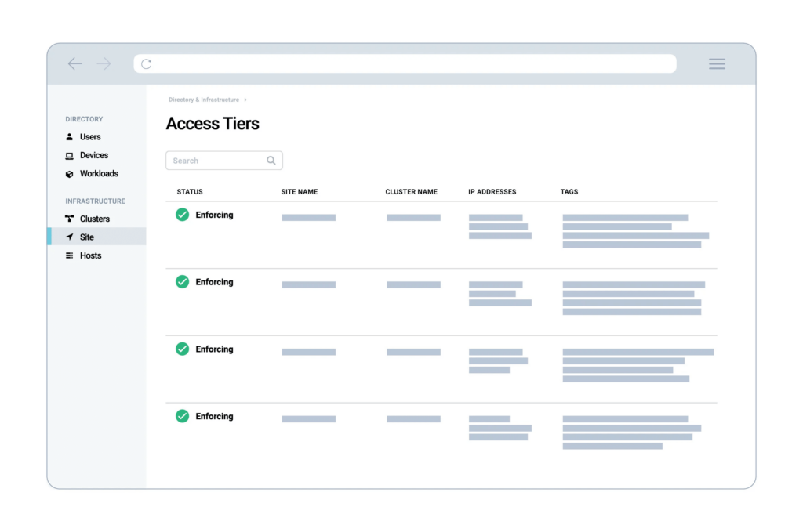Click Enforcing text in first row
This screenshot has width=803, height=532.
click(x=214, y=215)
